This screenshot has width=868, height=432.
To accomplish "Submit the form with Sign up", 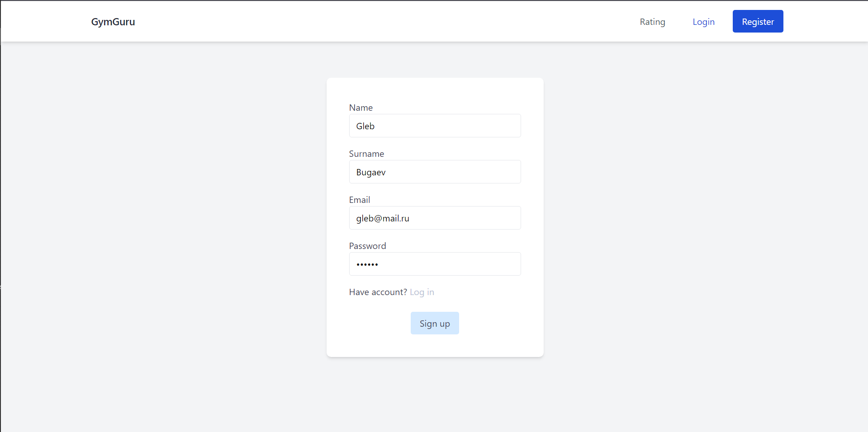I will 434,323.
